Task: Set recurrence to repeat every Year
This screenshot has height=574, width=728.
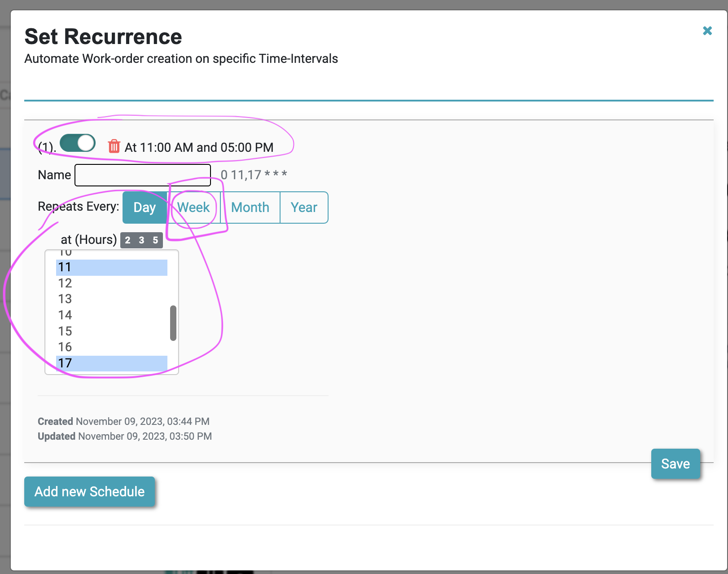Action: (304, 208)
